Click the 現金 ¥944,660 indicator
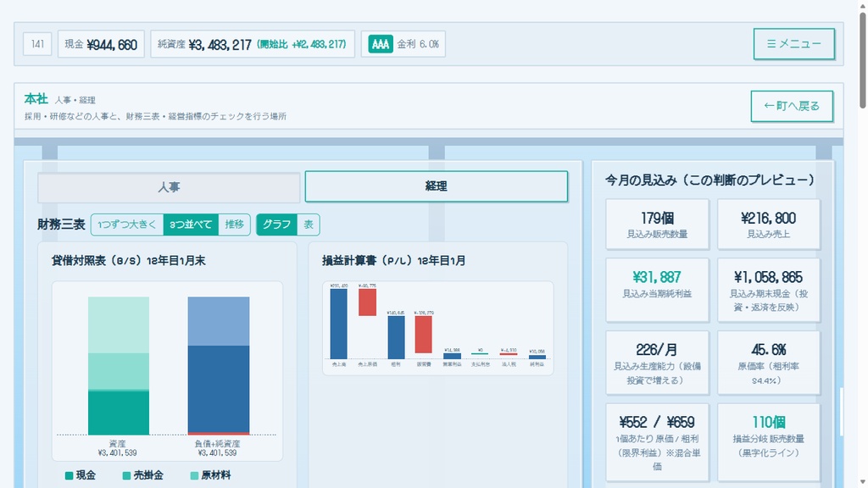This screenshot has width=868, height=488. coord(102,44)
